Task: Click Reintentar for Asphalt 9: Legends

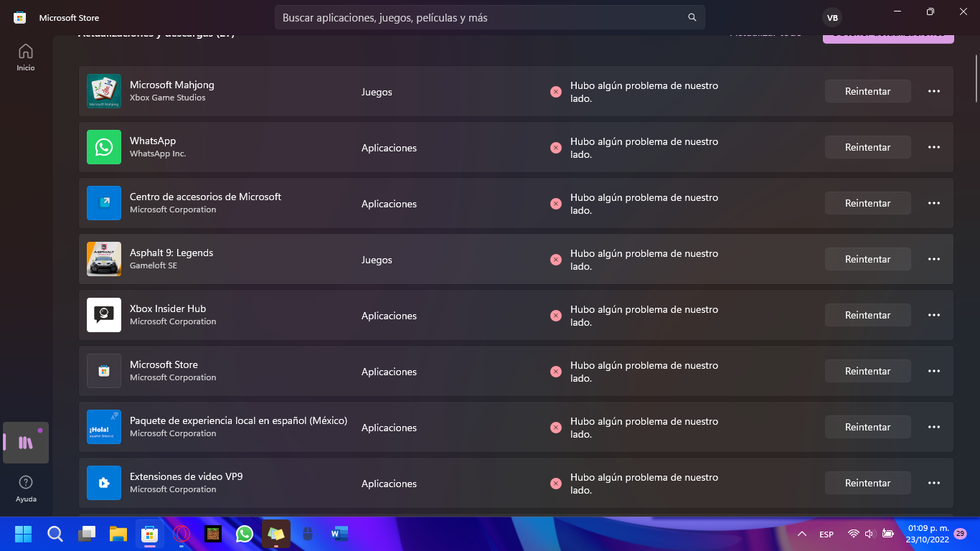Action: [868, 259]
